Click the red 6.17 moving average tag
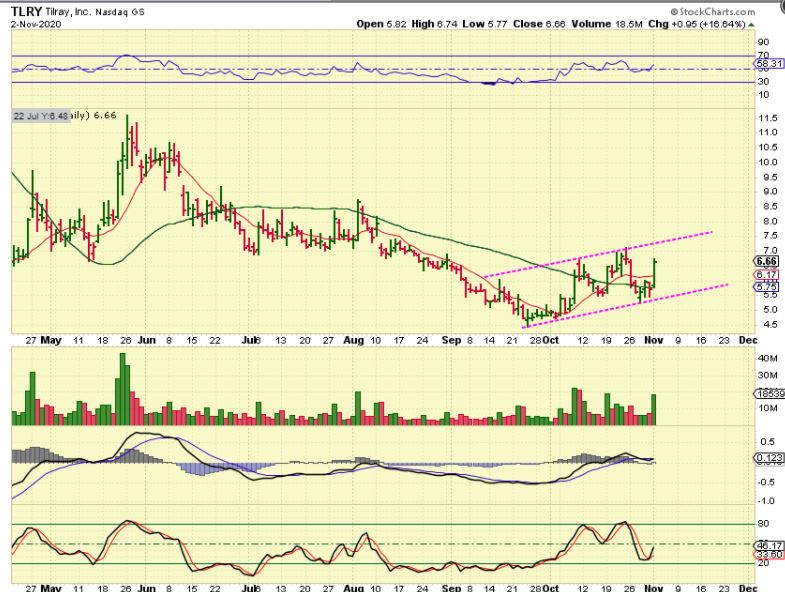Screen dimensions: 785x592 [766, 274]
